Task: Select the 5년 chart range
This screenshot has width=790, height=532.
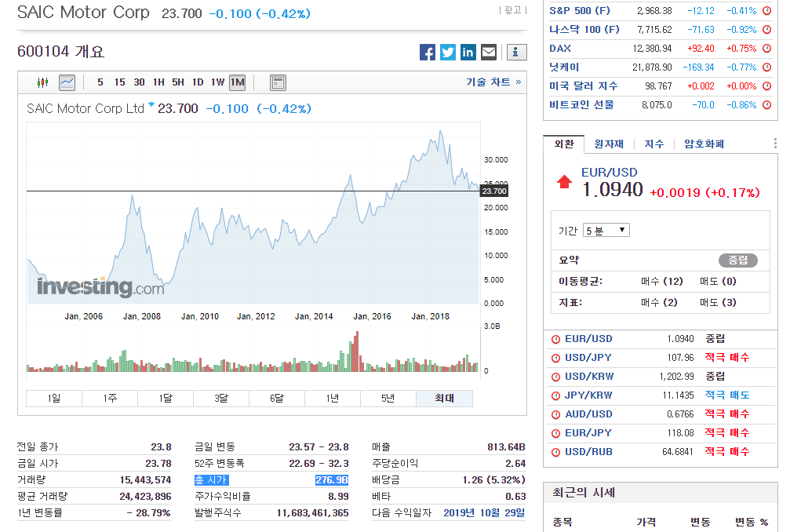Action: point(388,399)
